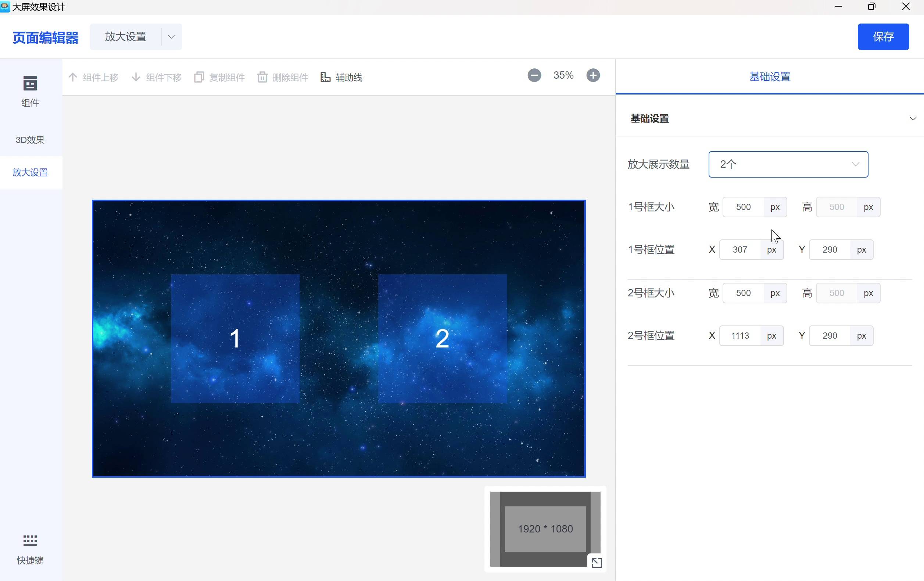The image size is (924, 581).
Task: Select the 基础设置 tab in right panel
Action: 769,77
